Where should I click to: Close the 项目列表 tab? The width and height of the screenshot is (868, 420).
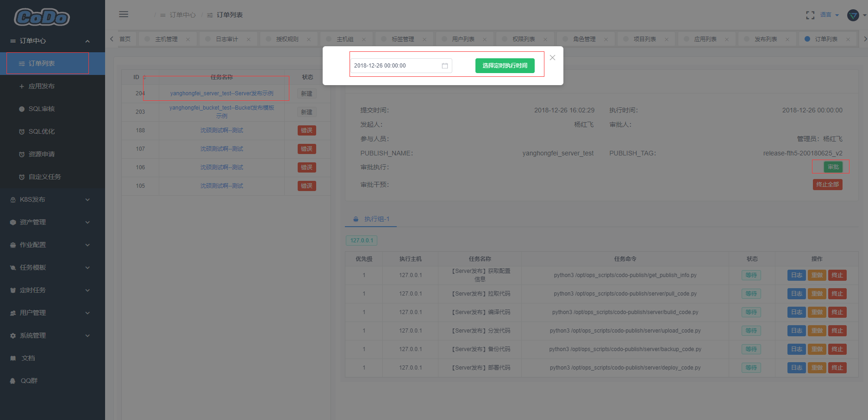[x=667, y=39]
